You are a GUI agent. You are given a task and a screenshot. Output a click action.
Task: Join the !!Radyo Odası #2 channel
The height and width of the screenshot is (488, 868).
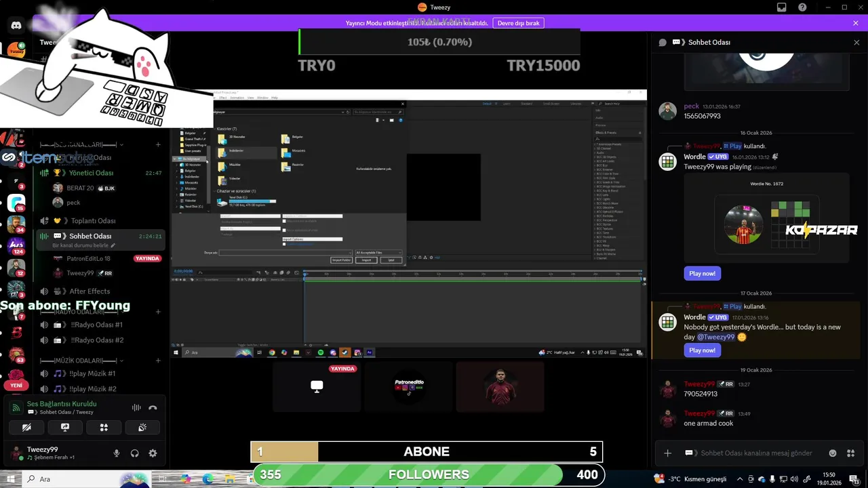point(100,340)
